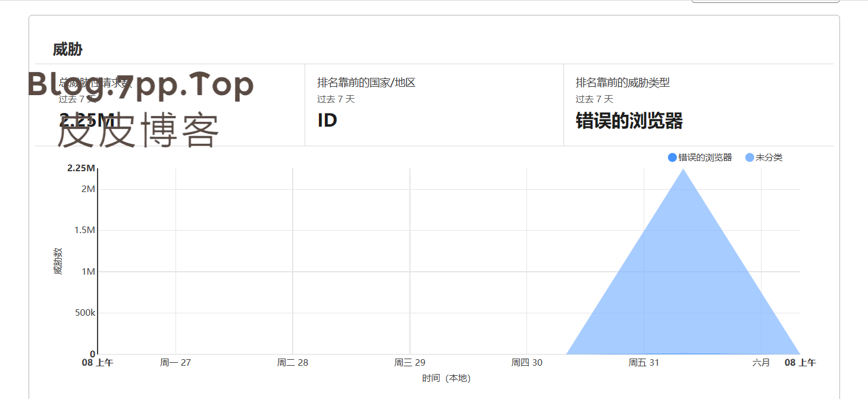Select the 周三 29 time axis label
The width and height of the screenshot is (868, 399).
coord(409,363)
